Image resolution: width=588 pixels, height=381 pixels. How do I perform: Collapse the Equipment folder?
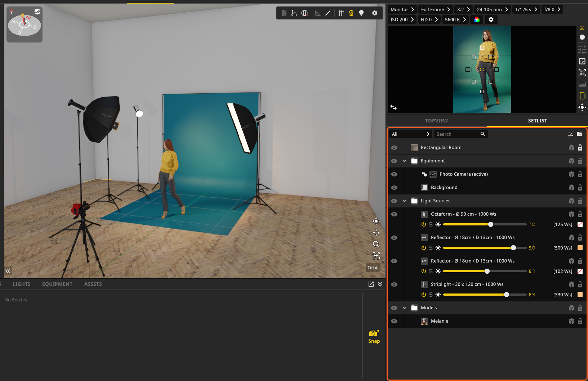[404, 161]
